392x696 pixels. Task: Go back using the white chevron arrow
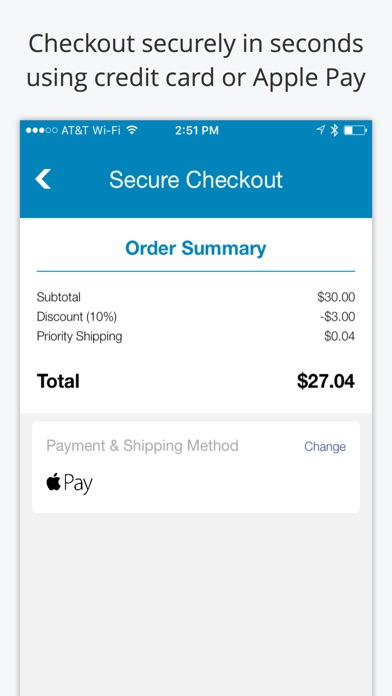pos(43,179)
